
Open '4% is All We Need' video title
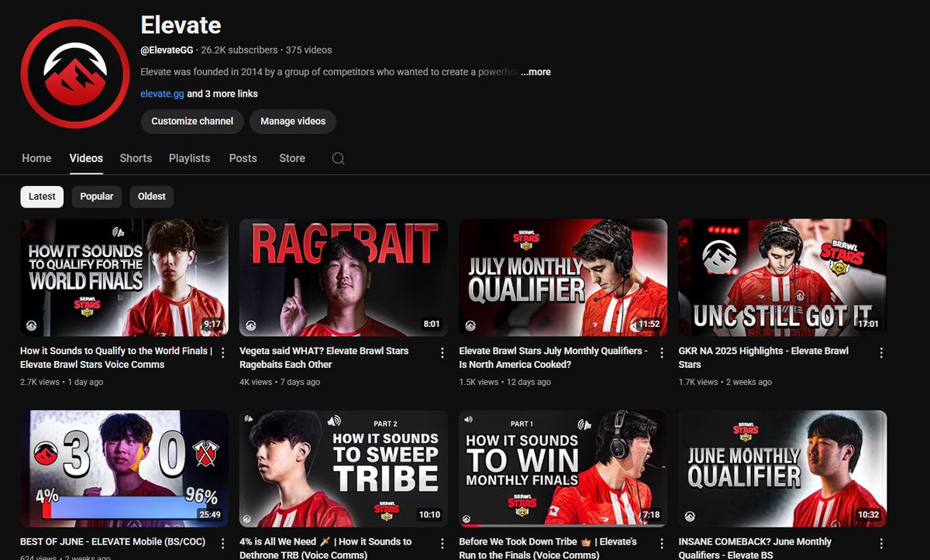(x=325, y=548)
